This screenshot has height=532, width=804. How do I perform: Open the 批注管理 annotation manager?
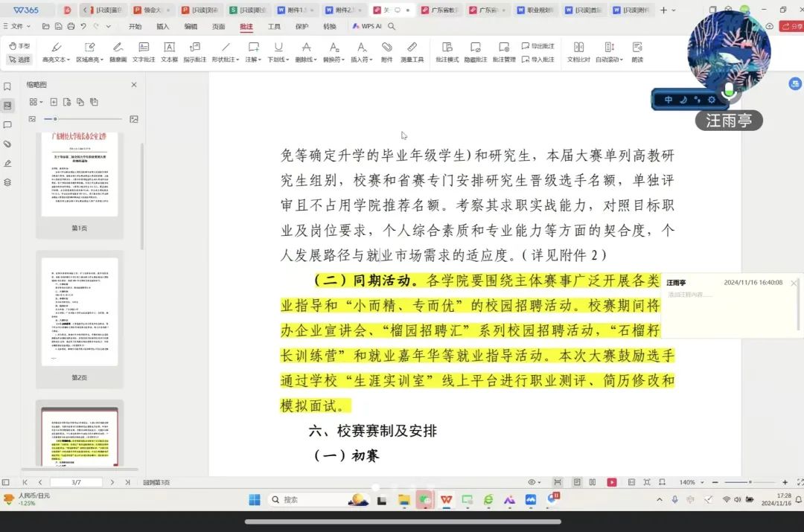click(504, 52)
